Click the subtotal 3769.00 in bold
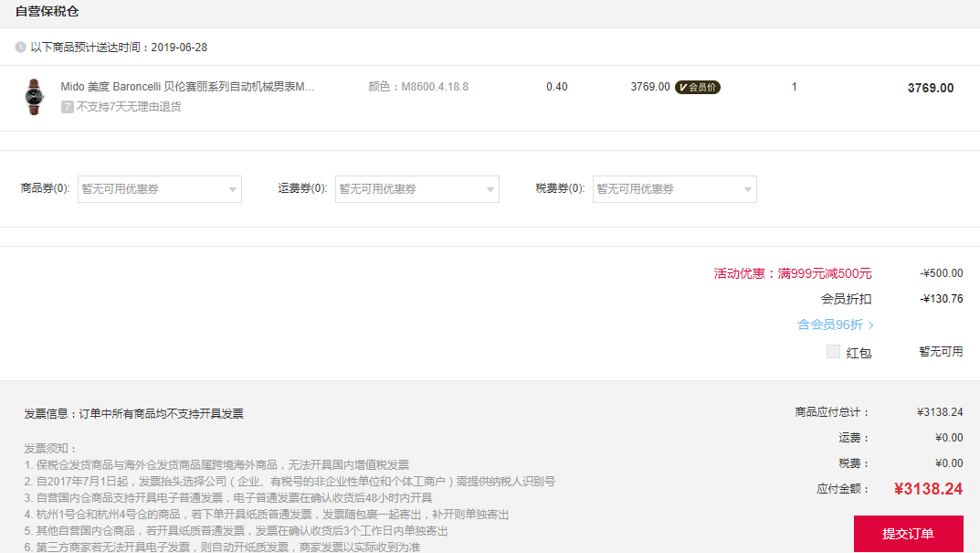 (x=931, y=88)
